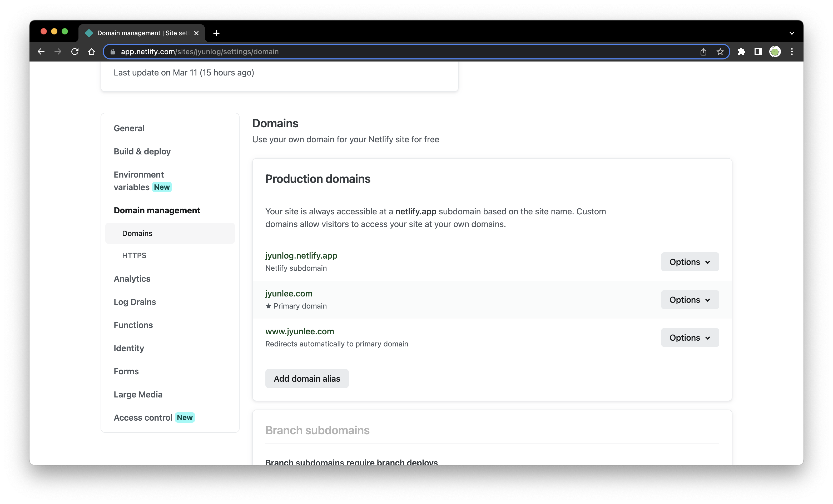Open the HTTPS sub-item
Screen dimensions: 833x504
click(x=134, y=255)
